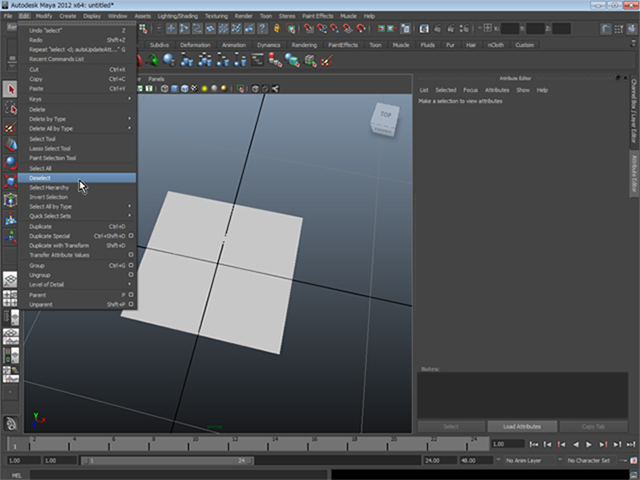
Task: Expand the Level of Detail submenu
Action: 78,284
